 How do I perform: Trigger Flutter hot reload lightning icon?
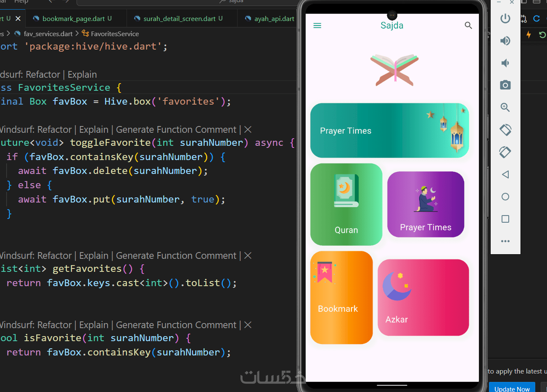click(529, 34)
